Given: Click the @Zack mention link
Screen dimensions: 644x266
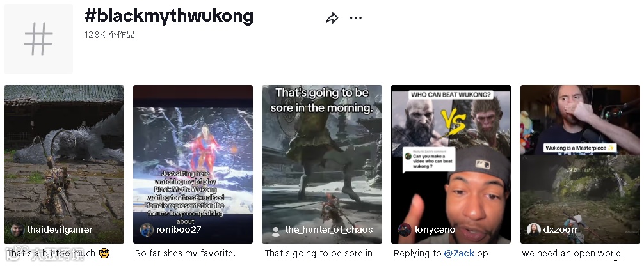Looking at the screenshot, I should [459, 253].
